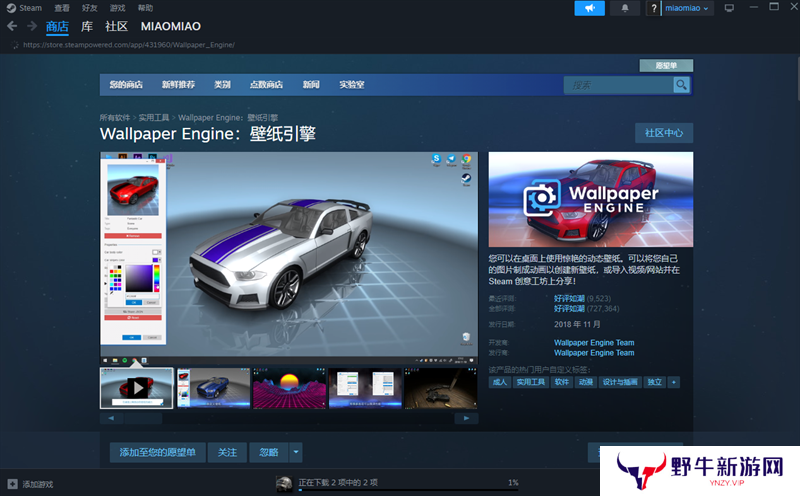Click the 愿望单 wishlist button
Screen dimensions: 800x496
click(666, 65)
